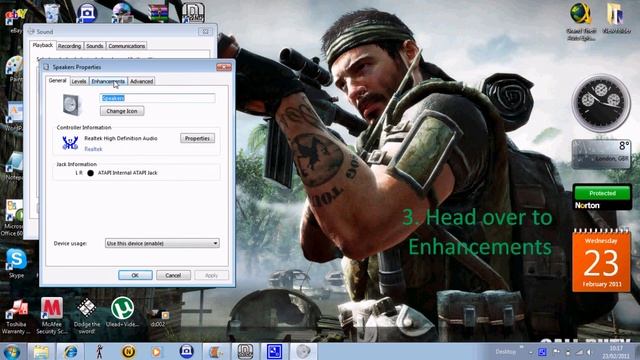640x360 pixels.
Task: Click the Norton Protected gadget
Action: [602, 197]
